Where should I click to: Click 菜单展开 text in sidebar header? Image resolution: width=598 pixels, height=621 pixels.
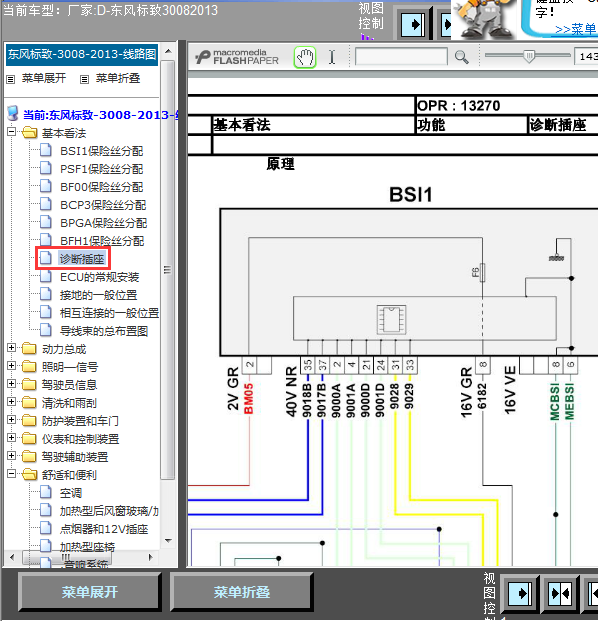click(x=44, y=78)
